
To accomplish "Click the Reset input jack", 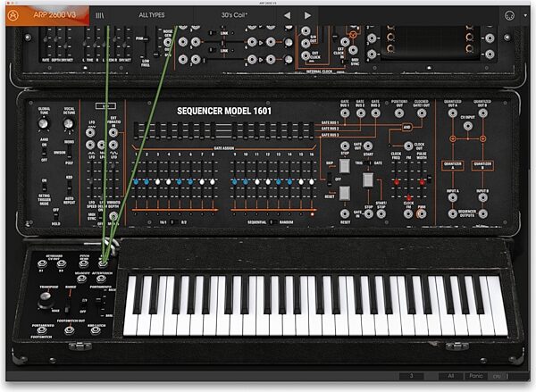I will pos(345,214).
